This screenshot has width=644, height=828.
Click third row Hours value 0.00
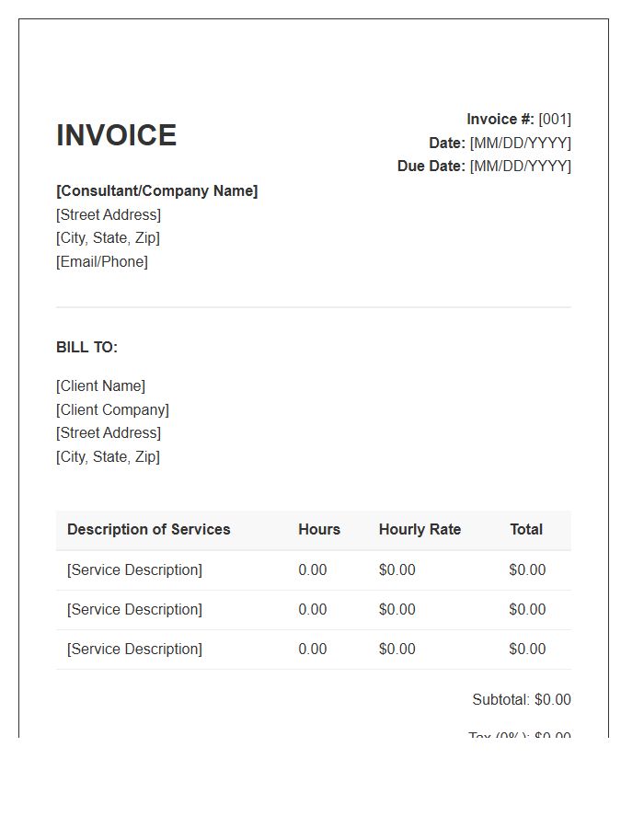point(313,650)
